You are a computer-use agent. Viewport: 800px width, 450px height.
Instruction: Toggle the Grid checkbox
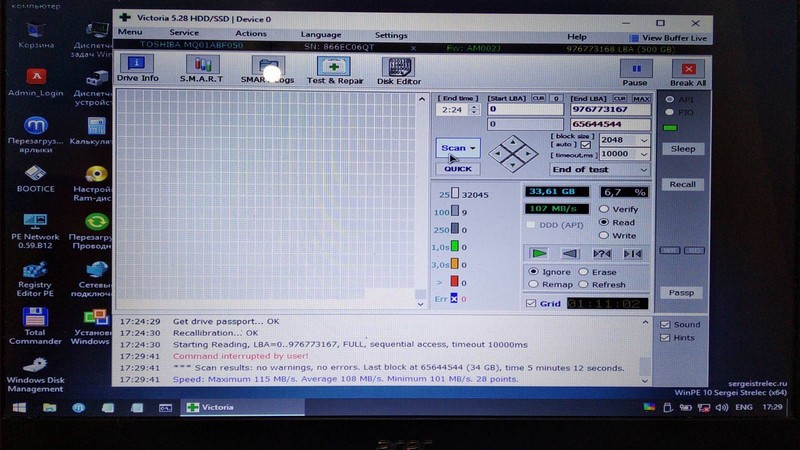pos(531,303)
